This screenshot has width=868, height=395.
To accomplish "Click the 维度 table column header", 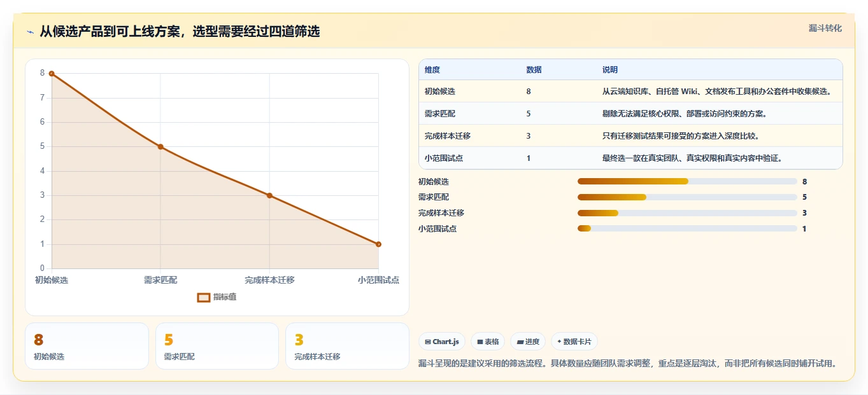I will click(432, 70).
